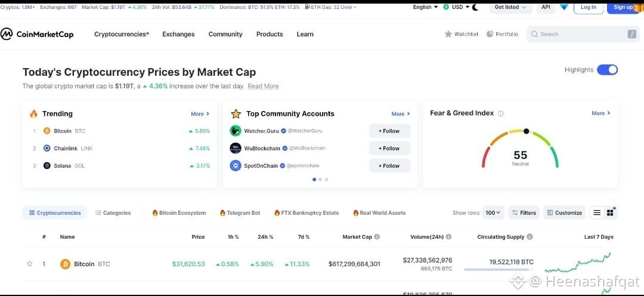
Task: Toggle the Highlights switch
Action: coord(607,70)
